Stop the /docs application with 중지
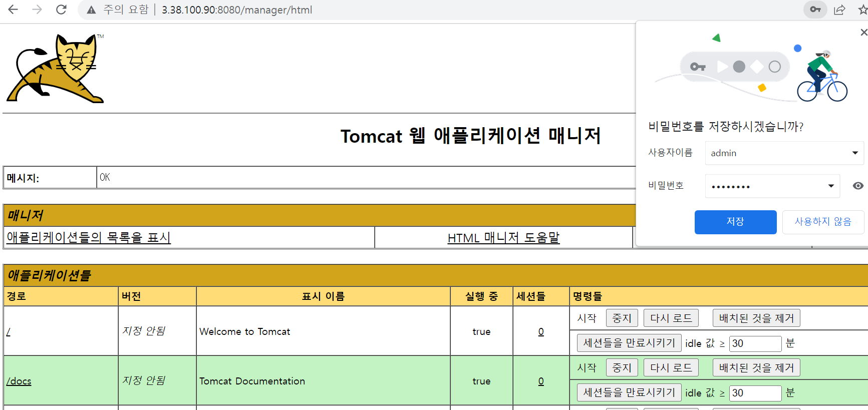Viewport: 868px width, 410px height. click(622, 367)
